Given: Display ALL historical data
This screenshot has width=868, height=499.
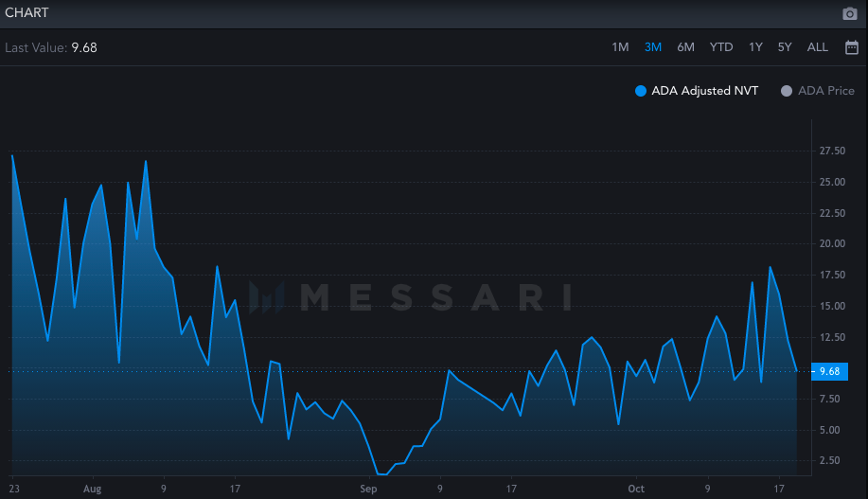Looking at the screenshot, I should pyautogui.click(x=817, y=47).
